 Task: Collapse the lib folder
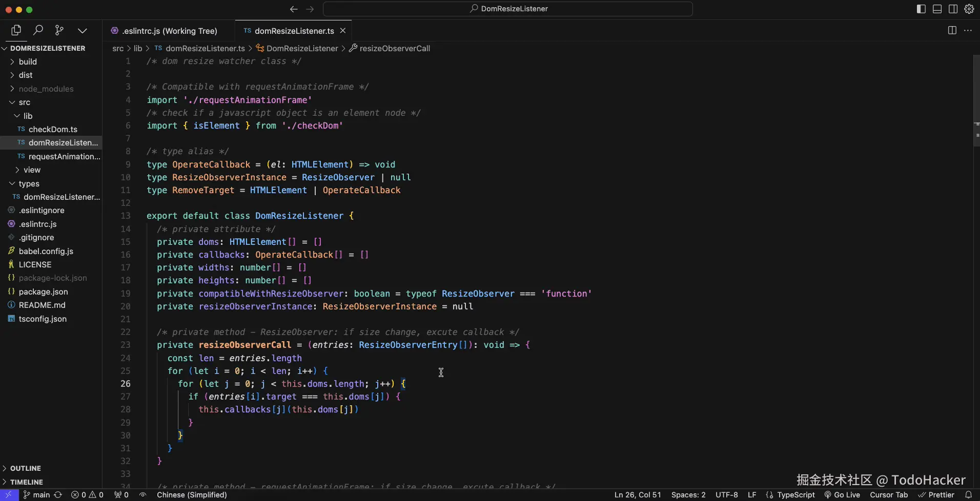51,116
